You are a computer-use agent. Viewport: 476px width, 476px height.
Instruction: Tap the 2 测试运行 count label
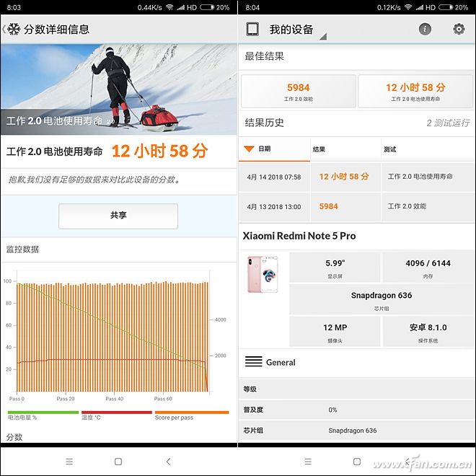[x=448, y=123]
